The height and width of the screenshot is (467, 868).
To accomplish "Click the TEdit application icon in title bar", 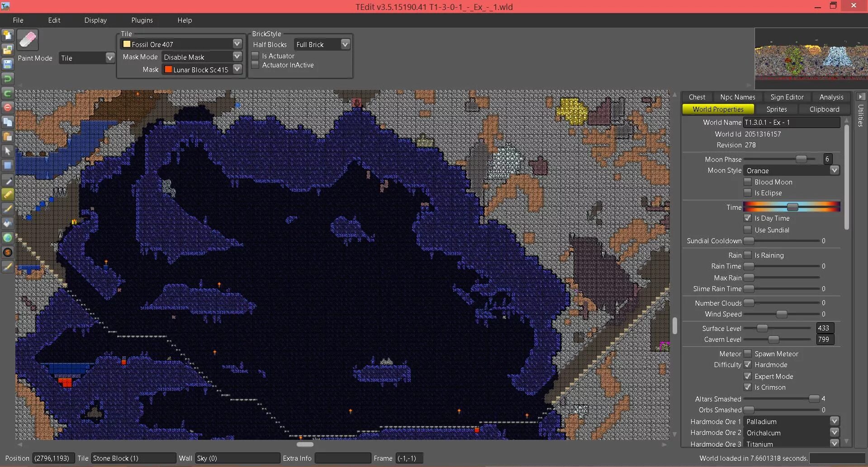I will 5,6.
